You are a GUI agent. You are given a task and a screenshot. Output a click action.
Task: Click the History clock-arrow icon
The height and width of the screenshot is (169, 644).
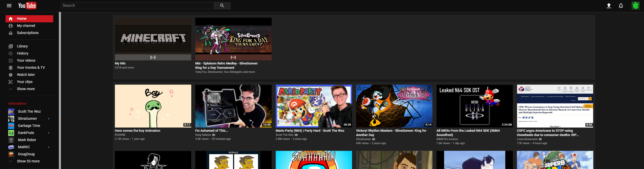pos(11,54)
